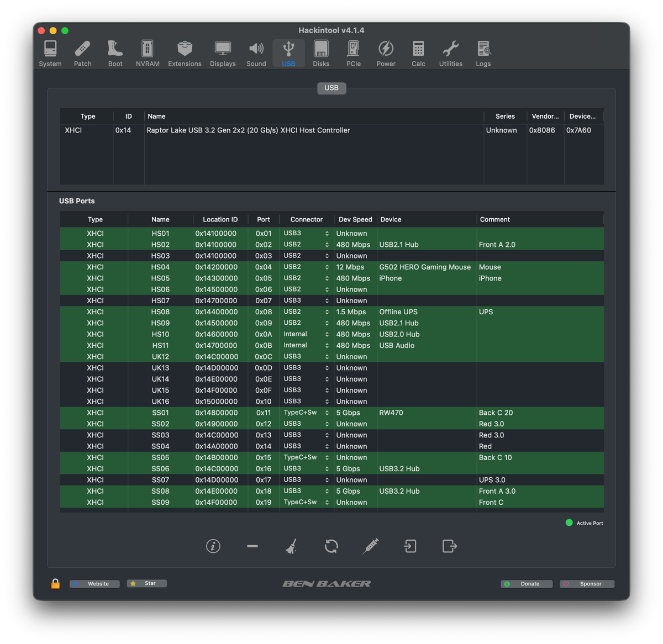The width and height of the screenshot is (663, 644).
Task: Click the Front A 3.0 comment
Action: 497,491
